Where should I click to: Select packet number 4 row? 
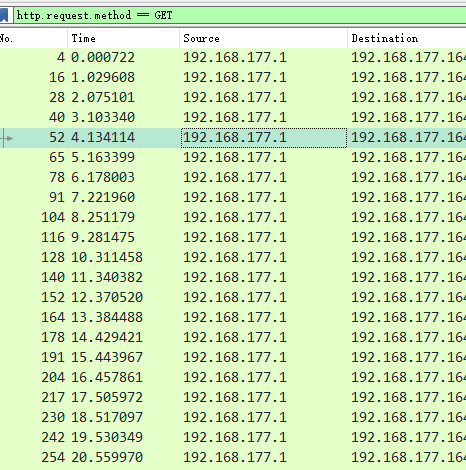233,57
